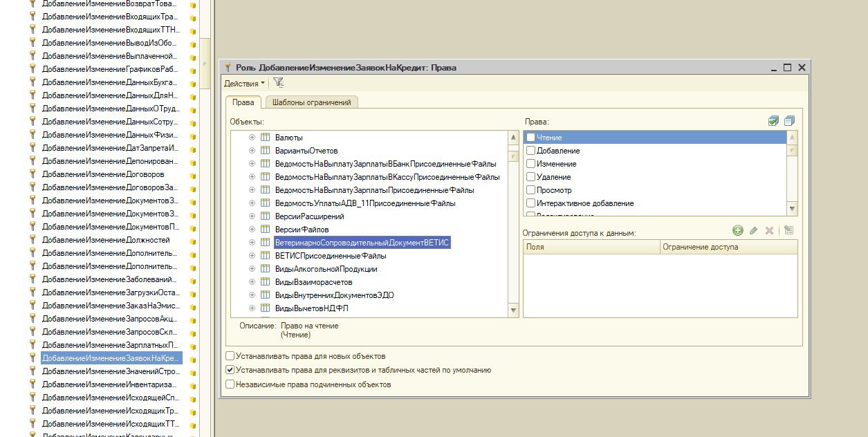The height and width of the screenshot is (437, 868).
Task: Toggle Устанавливать права для новых объектов
Action: (230, 356)
